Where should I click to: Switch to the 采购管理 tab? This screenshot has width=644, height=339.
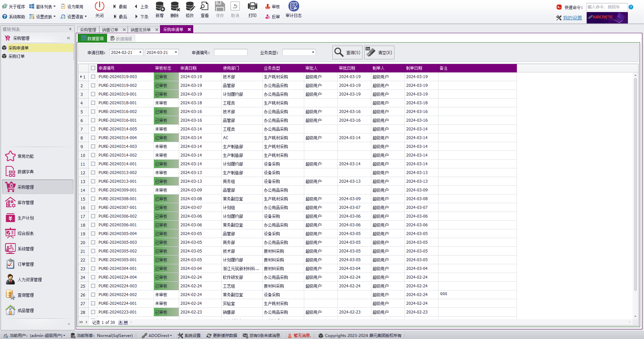[x=88, y=30]
